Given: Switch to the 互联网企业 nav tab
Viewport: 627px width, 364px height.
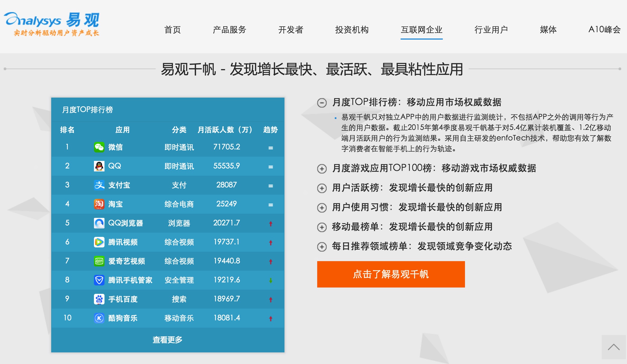Looking at the screenshot, I should click(421, 30).
